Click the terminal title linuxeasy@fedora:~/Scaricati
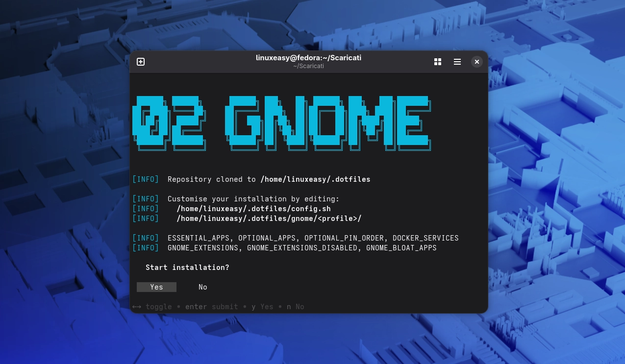 (308, 57)
